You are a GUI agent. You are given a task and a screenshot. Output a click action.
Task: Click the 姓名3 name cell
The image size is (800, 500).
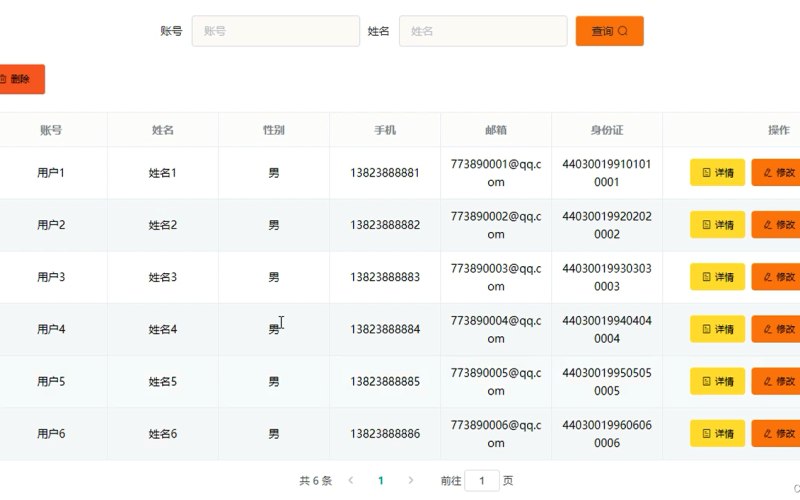[x=163, y=277]
